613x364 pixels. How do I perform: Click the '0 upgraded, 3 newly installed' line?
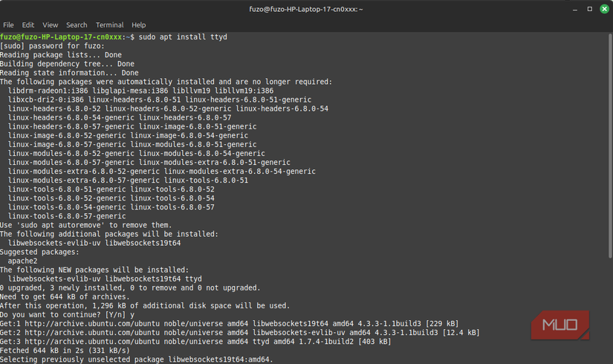tap(130, 288)
